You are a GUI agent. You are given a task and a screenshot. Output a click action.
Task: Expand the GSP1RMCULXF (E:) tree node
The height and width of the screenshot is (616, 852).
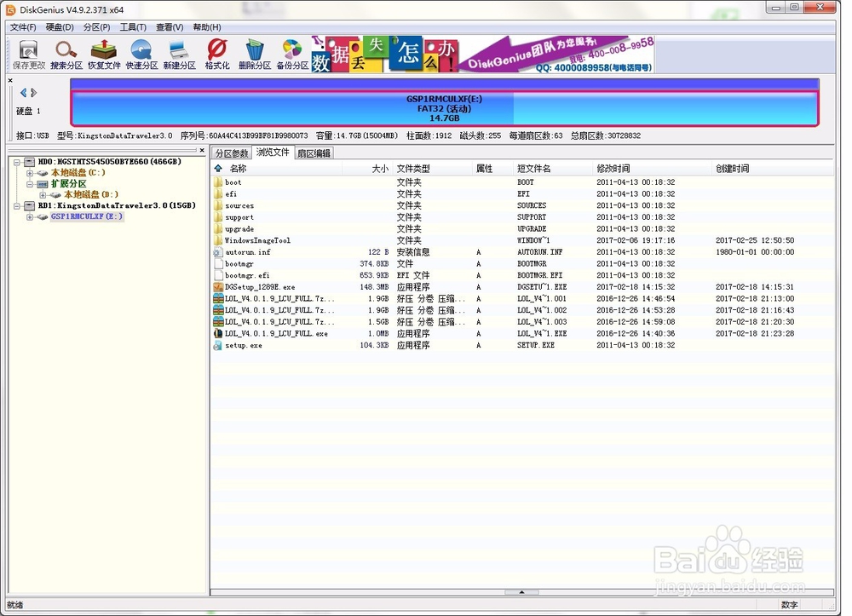pos(30,216)
